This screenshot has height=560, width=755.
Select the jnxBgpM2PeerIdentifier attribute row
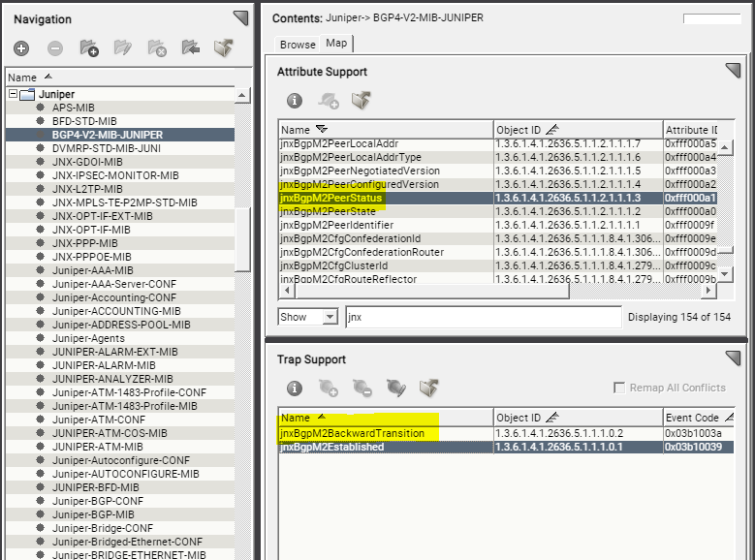(x=497, y=225)
